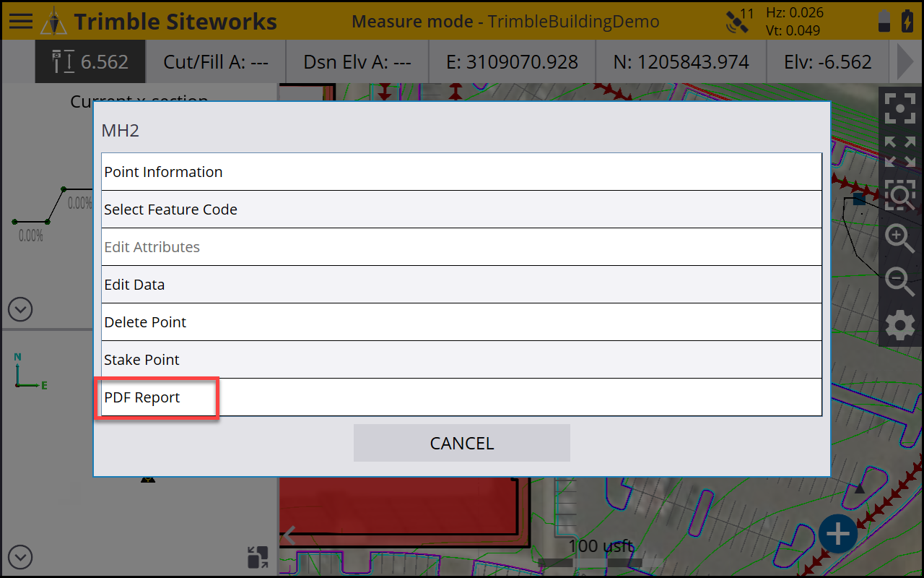The image size is (924, 578).
Task: Open the Edit Data option
Action: 461,285
